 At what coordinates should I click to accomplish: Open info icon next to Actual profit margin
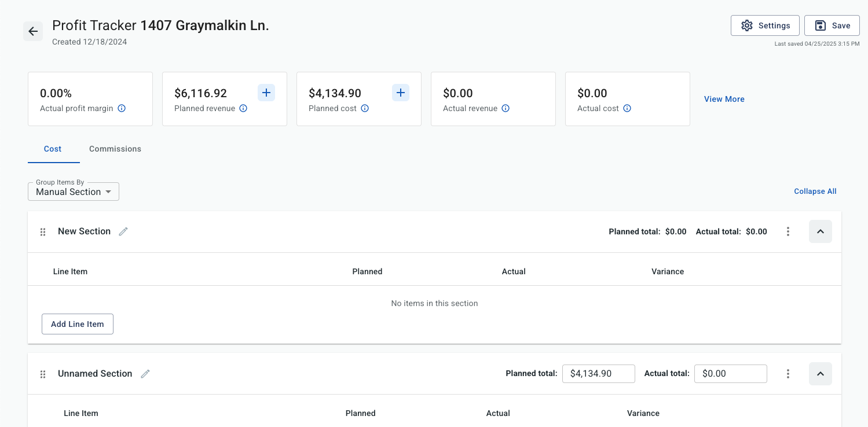(x=122, y=108)
